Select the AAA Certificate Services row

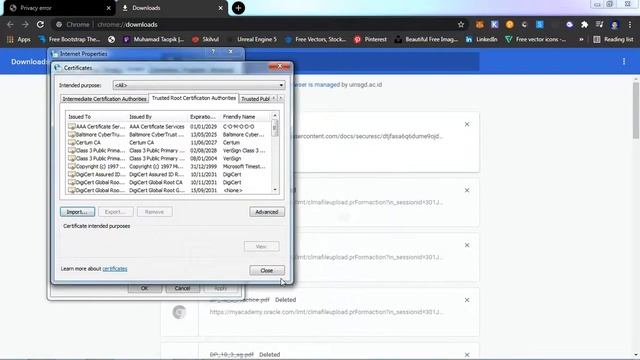click(x=168, y=127)
